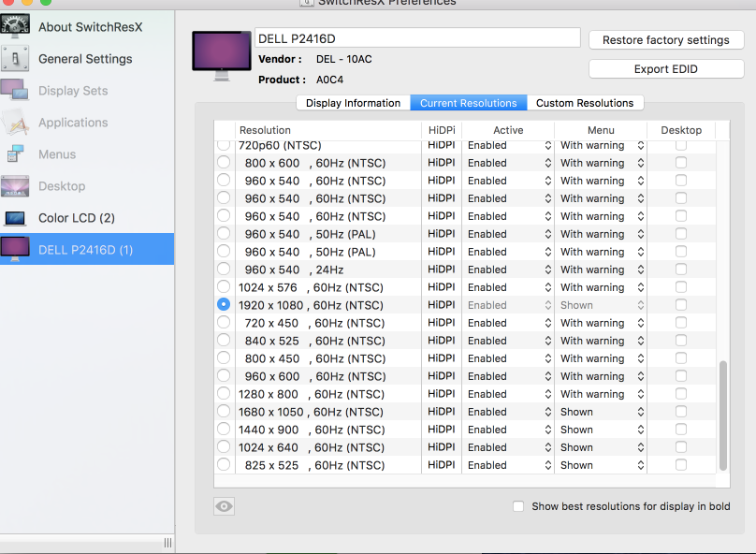Image resolution: width=756 pixels, height=554 pixels.
Task: Select the 1024 x 640 60Hz radio button
Action: pyautogui.click(x=224, y=446)
